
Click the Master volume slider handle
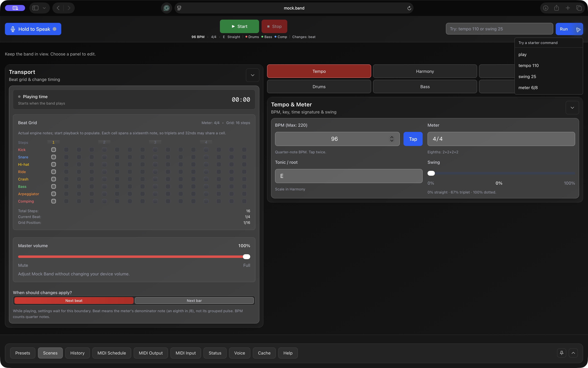point(246,257)
